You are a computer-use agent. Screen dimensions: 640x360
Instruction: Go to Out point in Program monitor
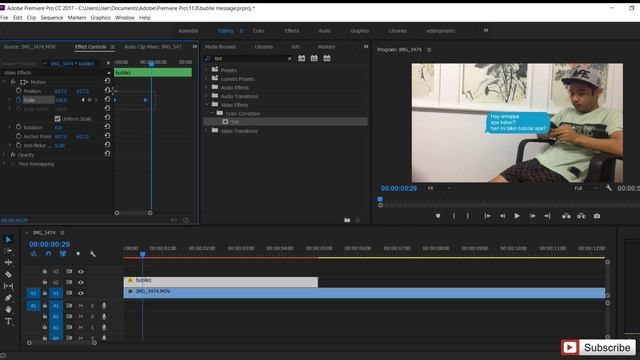(547, 216)
